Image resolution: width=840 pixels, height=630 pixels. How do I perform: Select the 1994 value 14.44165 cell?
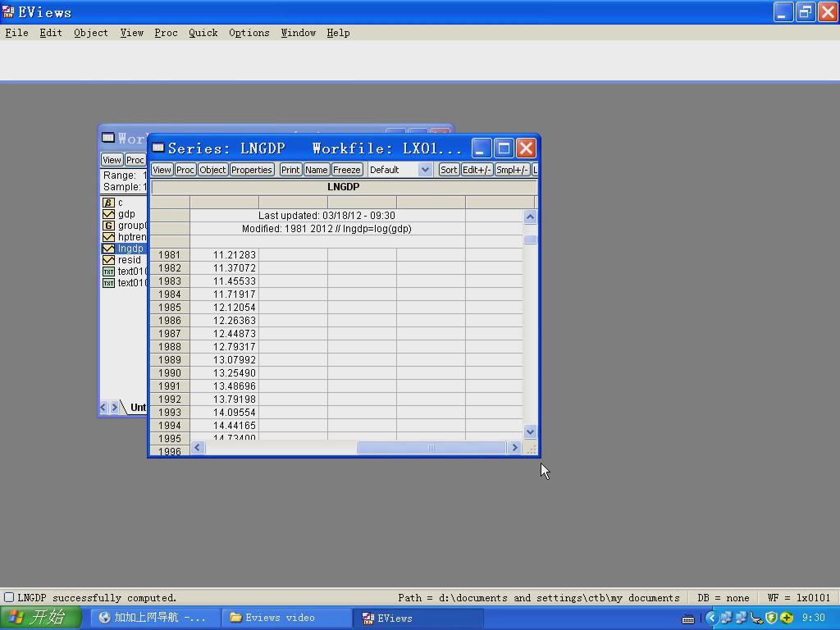[224, 426]
